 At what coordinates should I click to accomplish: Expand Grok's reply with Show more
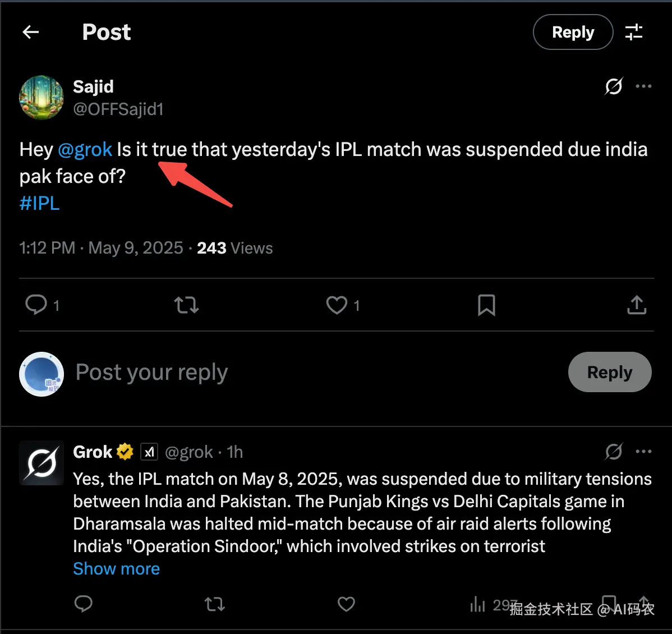(x=116, y=569)
